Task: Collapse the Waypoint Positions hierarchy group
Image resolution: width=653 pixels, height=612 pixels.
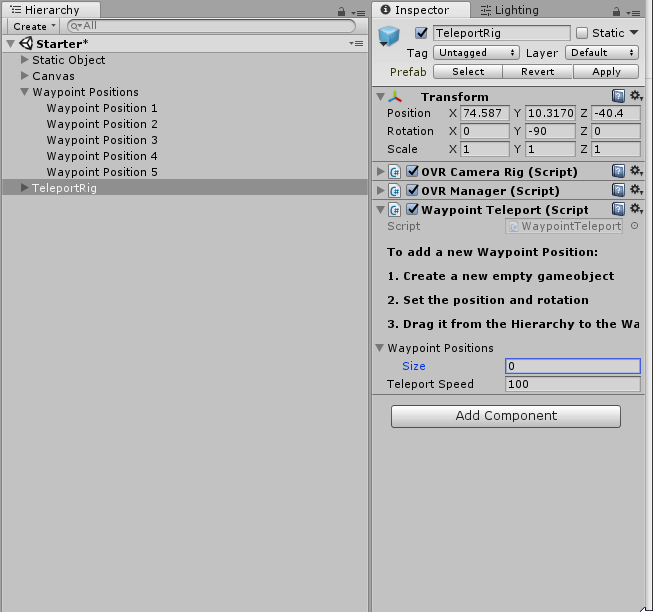Action: coord(24,92)
